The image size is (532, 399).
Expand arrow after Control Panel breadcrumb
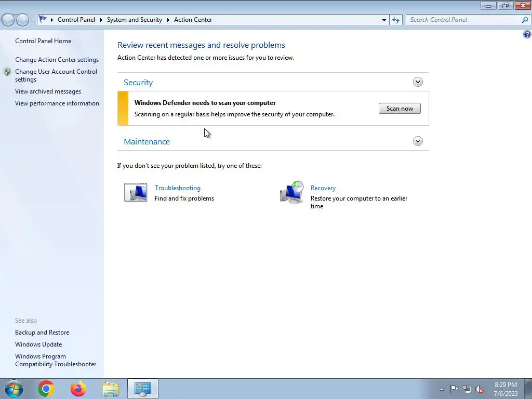point(101,20)
